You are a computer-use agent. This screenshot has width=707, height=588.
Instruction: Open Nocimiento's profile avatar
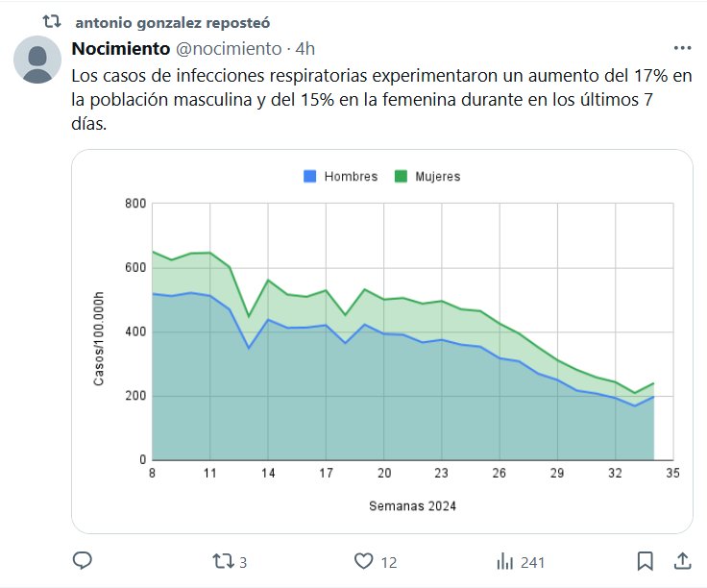click(37, 60)
